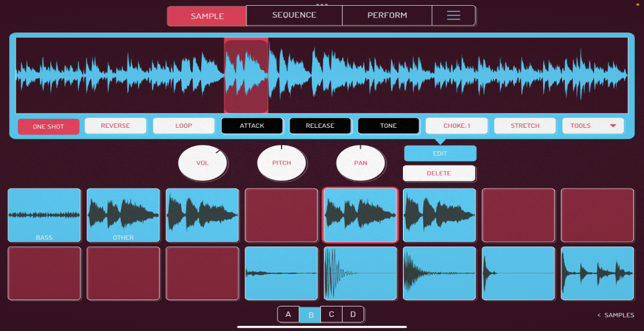Enable REVERSE playback

[115, 126]
